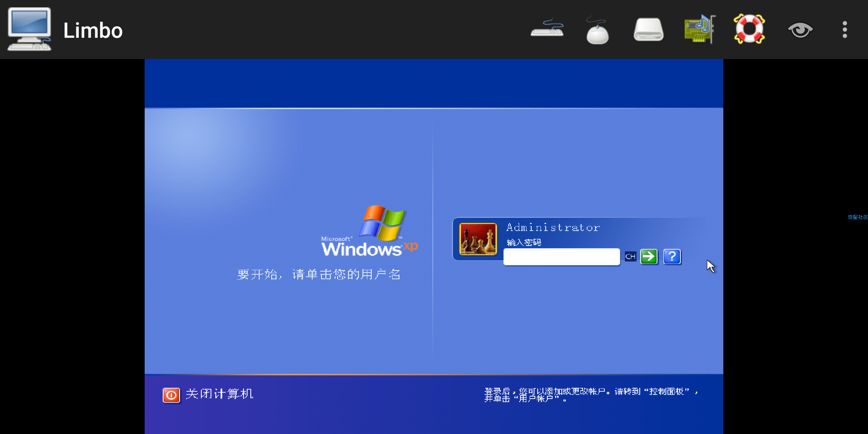Click the Administrator user name

[x=553, y=227]
